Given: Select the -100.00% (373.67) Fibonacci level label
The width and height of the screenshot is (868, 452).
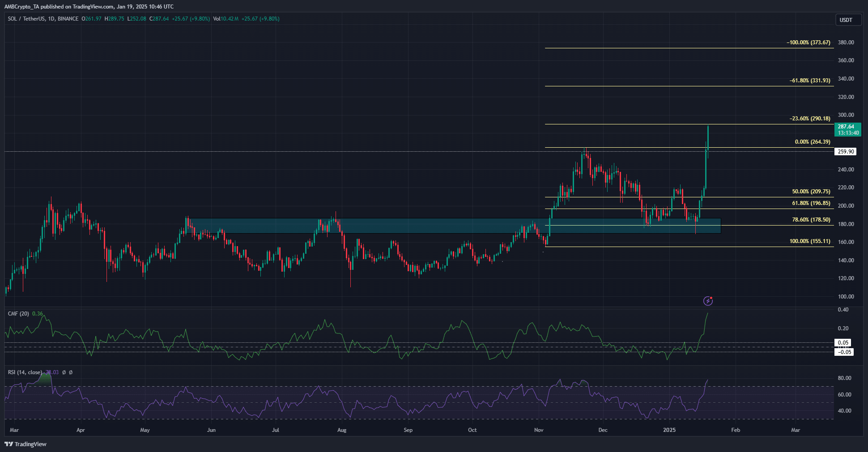Looking at the screenshot, I should (809, 43).
